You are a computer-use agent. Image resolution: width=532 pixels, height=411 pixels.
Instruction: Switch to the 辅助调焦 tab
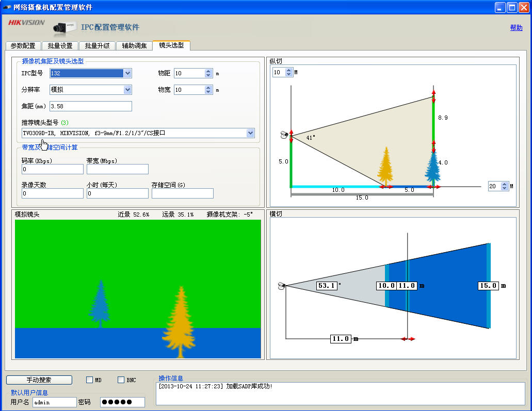coord(134,46)
